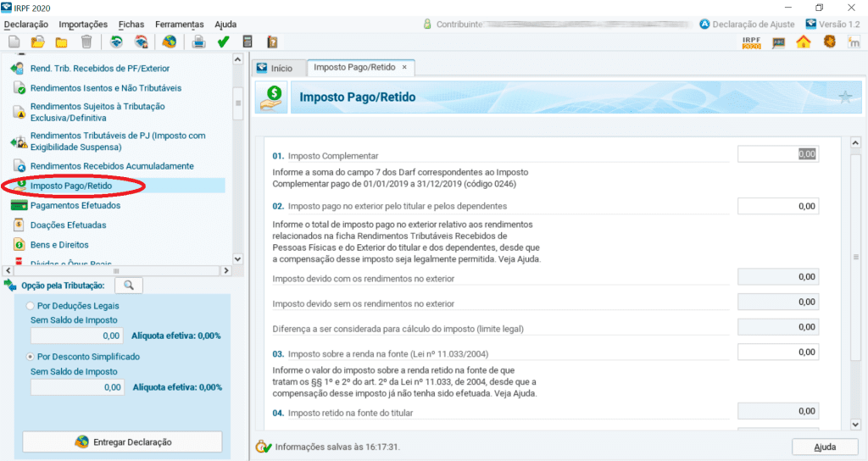Click the Imposto pago no exterior value field

[x=778, y=206]
